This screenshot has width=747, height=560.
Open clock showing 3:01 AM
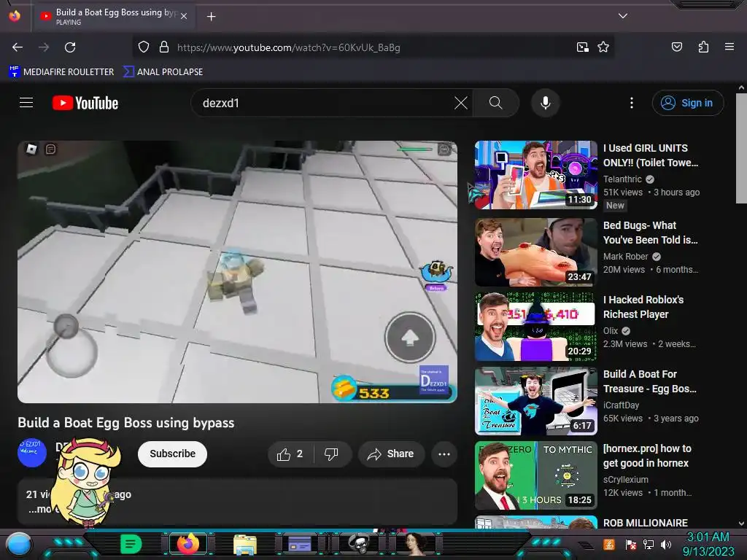click(708, 544)
